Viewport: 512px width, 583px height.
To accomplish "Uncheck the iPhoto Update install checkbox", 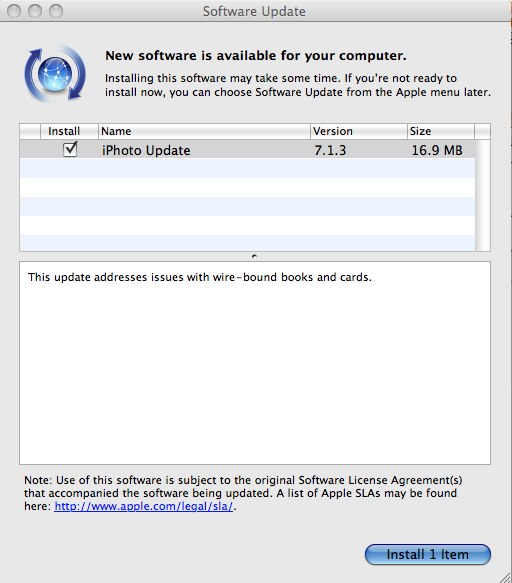I will 70,149.
